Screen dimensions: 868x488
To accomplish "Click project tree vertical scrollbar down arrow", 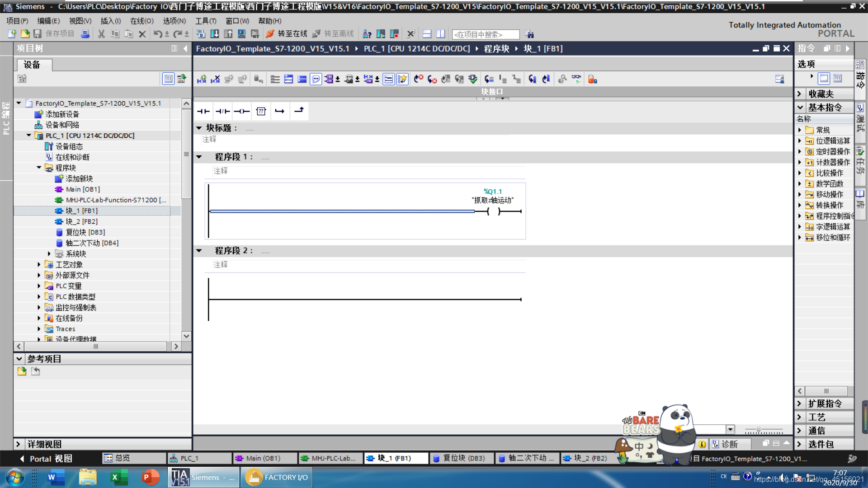I will click(186, 336).
